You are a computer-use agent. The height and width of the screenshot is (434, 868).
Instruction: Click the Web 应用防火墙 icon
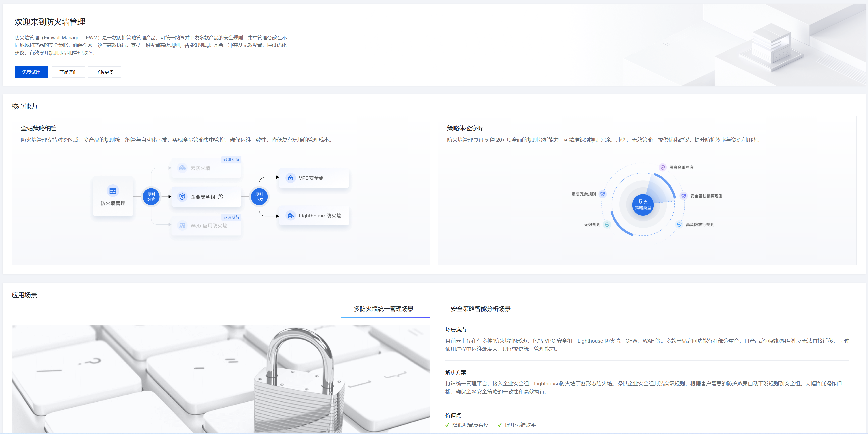182,226
